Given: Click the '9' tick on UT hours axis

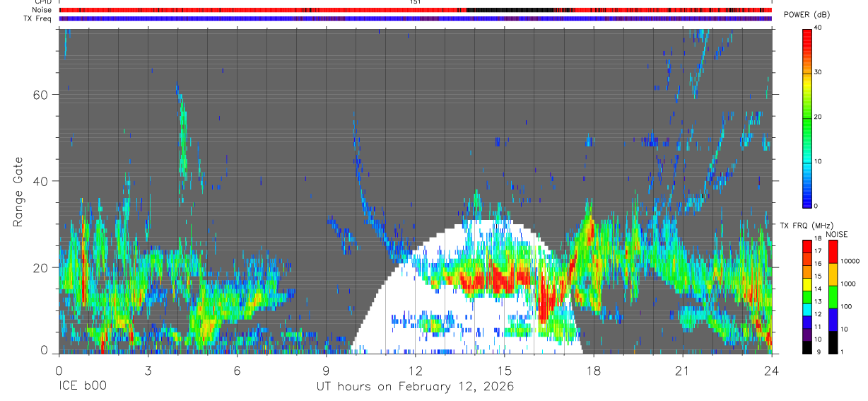Looking at the screenshot, I should [x=326, y=371].
